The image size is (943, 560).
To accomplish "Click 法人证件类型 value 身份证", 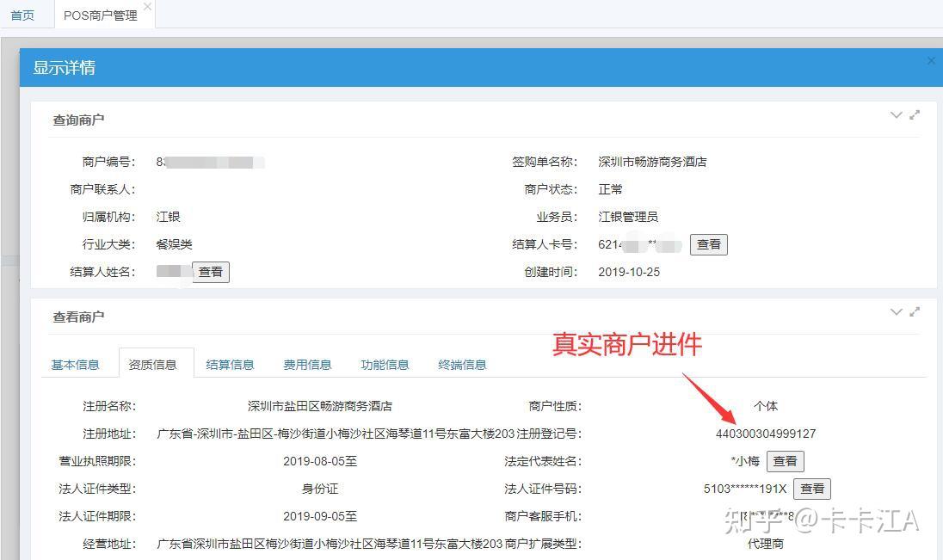I will pyautogui.click(x=320, y=489).
